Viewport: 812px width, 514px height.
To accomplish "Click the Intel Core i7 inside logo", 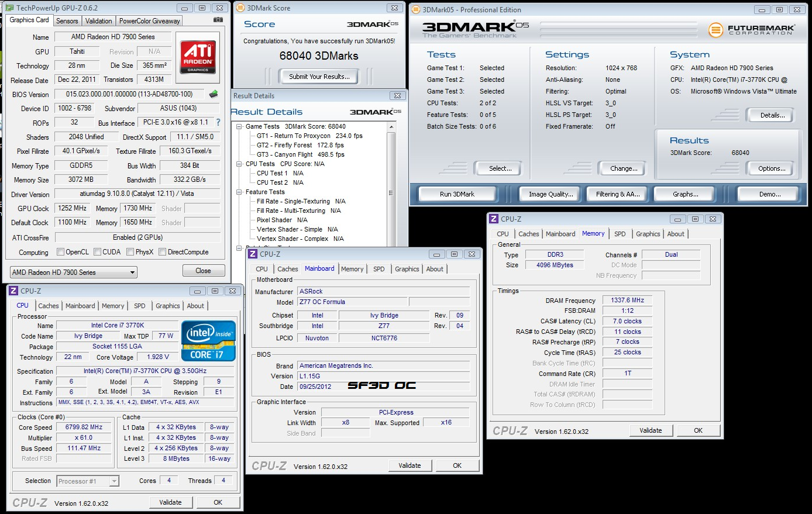I will [209, 340].
